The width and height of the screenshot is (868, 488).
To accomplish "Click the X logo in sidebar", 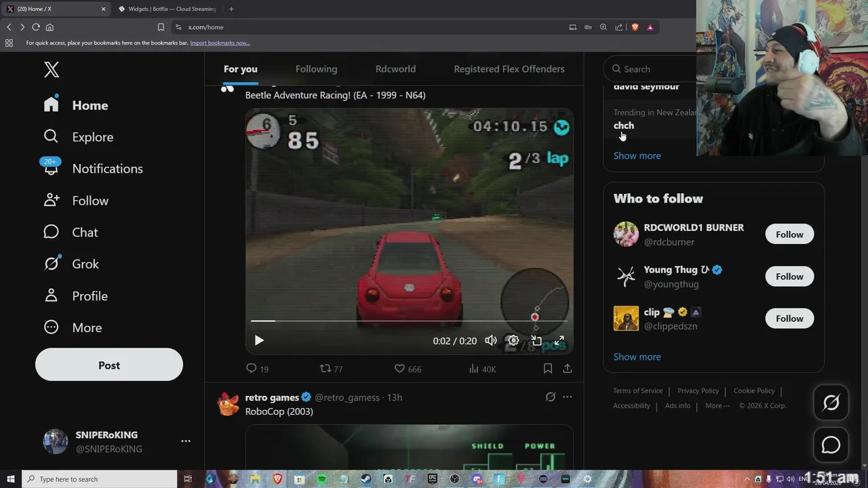I will pos(52,69).
